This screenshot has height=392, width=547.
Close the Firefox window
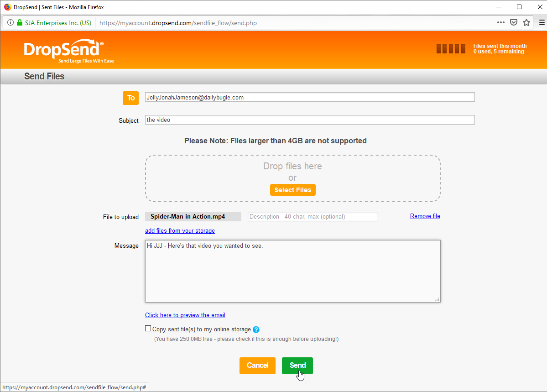(x=540, y=7)
